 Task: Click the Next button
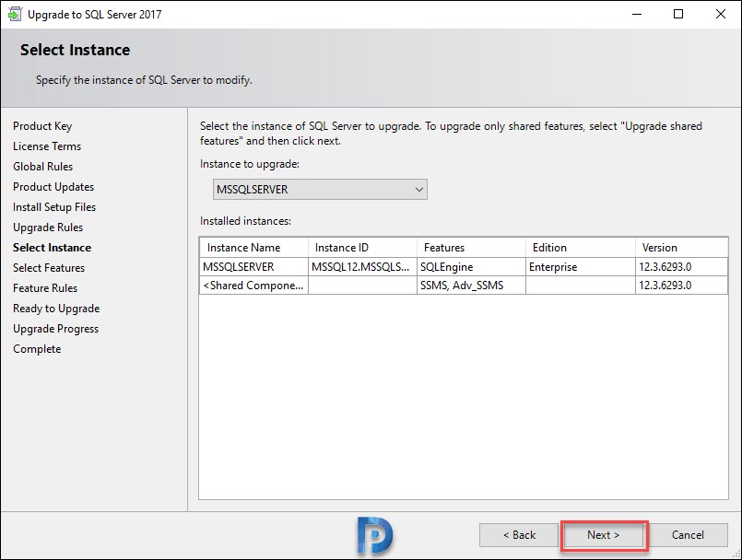coord(604,535)
